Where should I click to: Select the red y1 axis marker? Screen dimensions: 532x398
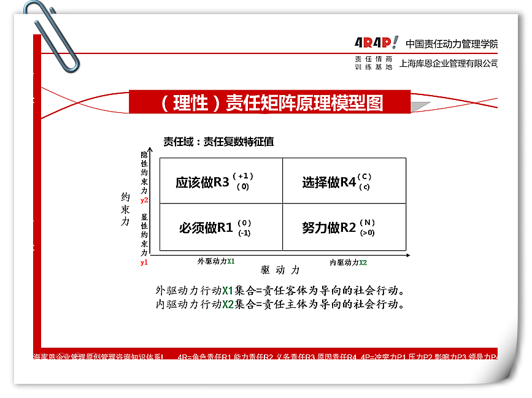pos(144,262)
